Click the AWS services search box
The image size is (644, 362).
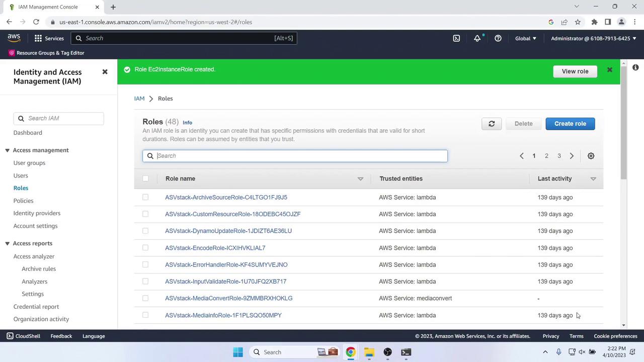pos(184,38)
